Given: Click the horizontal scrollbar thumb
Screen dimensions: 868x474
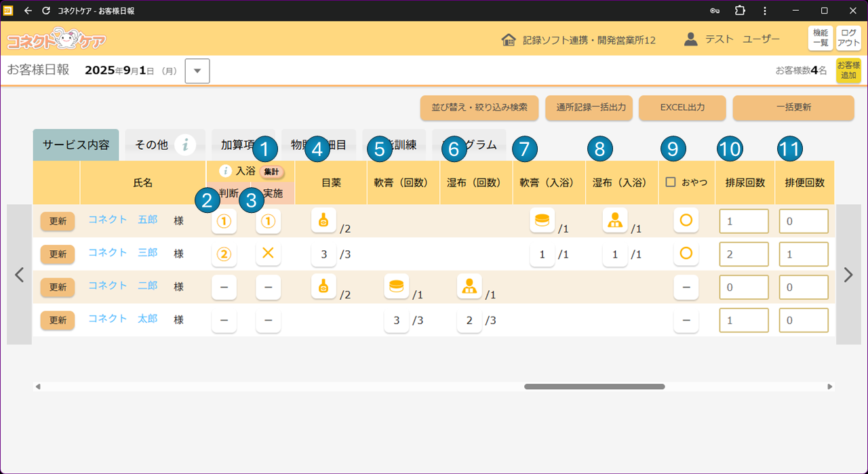Looking at the screenshot, I should 594,387.
